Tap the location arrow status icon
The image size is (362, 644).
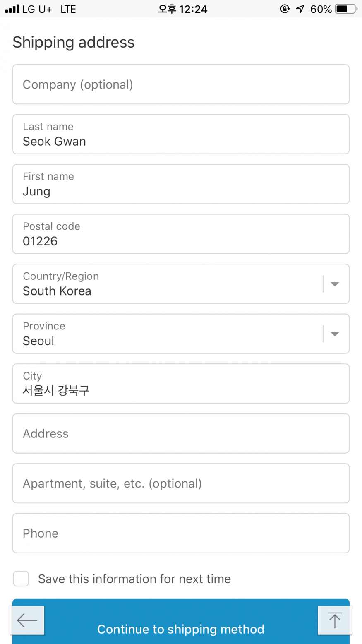(x=300, y=9)
